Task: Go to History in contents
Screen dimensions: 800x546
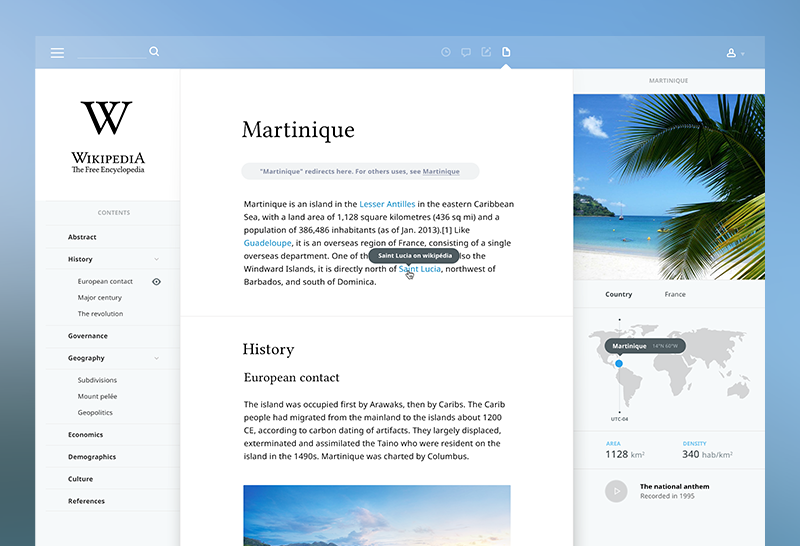Action: click(80, 259)
